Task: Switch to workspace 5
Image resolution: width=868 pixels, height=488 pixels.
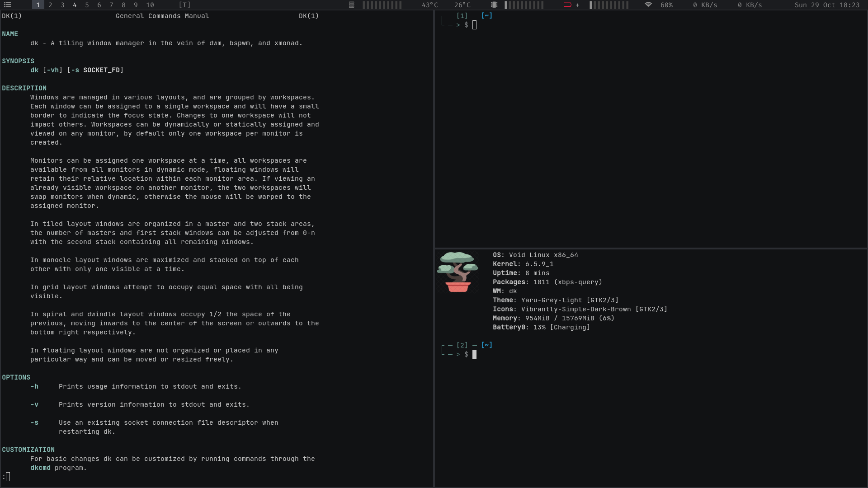Action: tap(87, 5)
